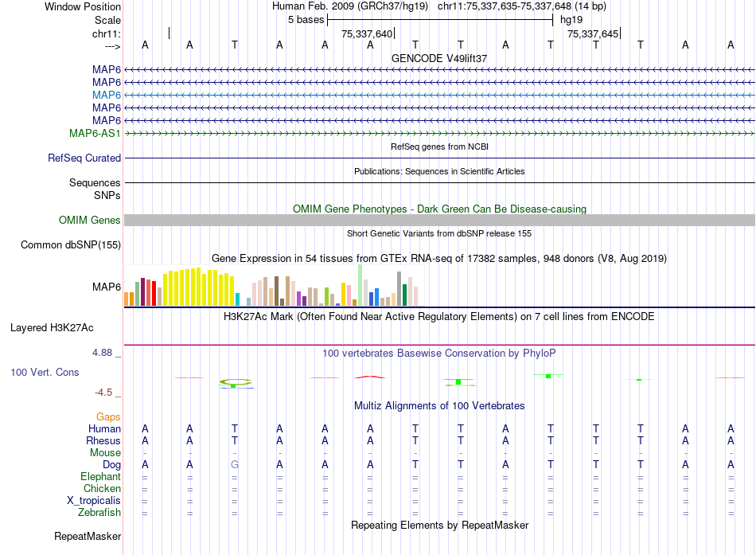Click the MAP6-AS1 gene label
The image size is (756, 555).
(x=95, y=133)
